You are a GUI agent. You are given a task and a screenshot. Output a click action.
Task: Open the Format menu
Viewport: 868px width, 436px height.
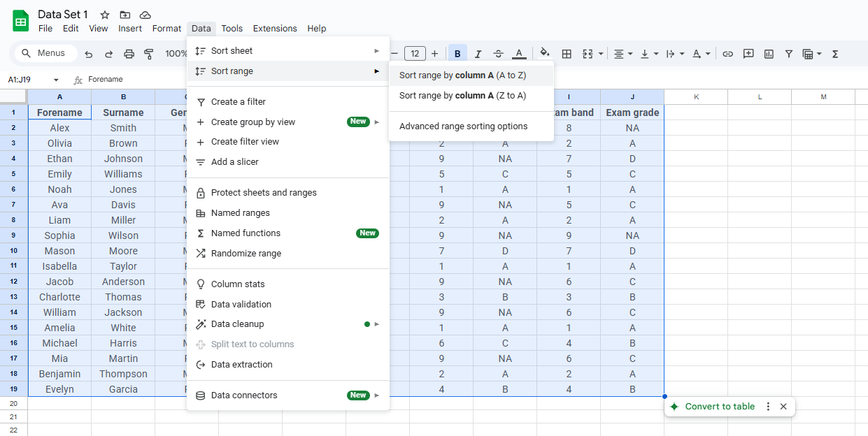(x=166, y=29)
